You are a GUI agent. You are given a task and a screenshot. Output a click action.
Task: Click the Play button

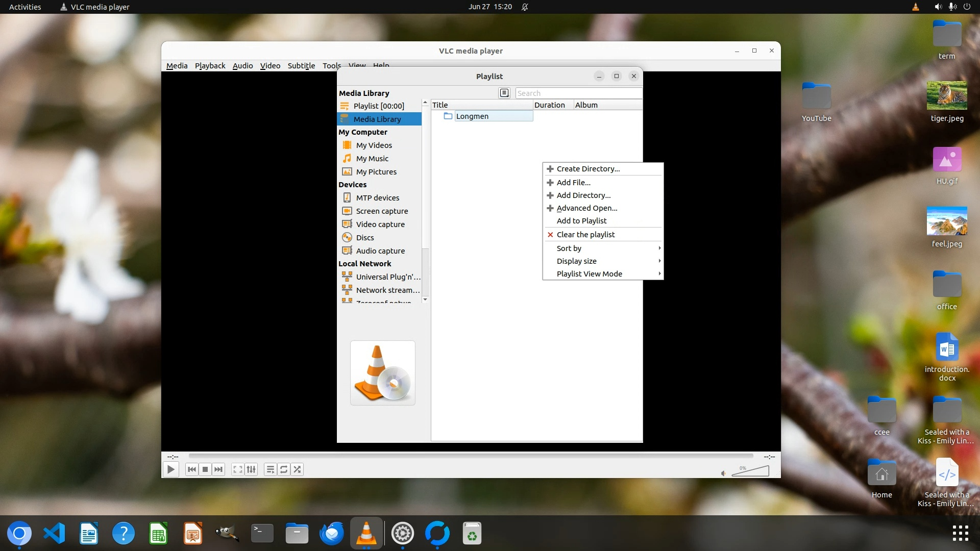171,469
